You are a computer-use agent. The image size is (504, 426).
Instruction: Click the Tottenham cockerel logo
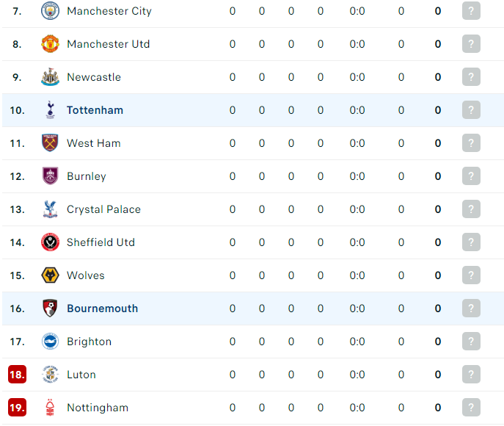(50, 110)
